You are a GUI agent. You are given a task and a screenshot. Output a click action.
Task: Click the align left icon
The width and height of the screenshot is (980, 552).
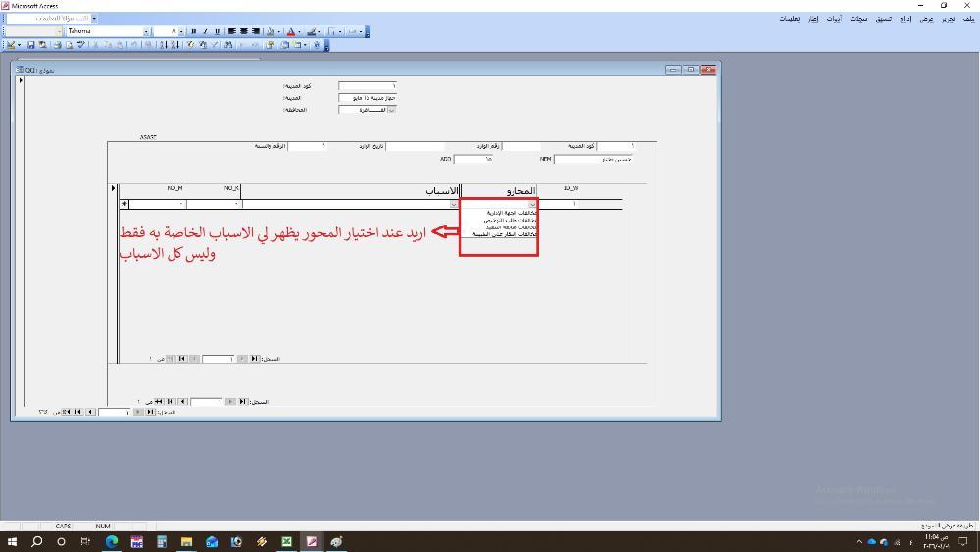click(232, 31)
